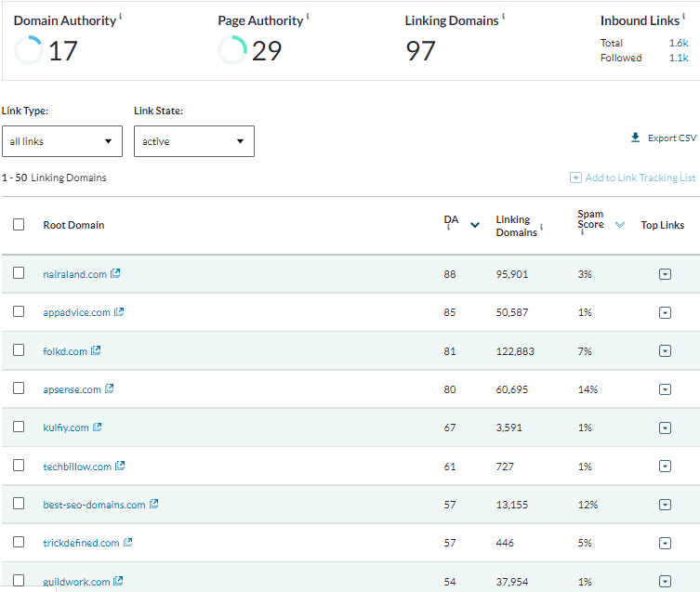
Task: Sort table by DA column arrow
Action: pos(475,225)
